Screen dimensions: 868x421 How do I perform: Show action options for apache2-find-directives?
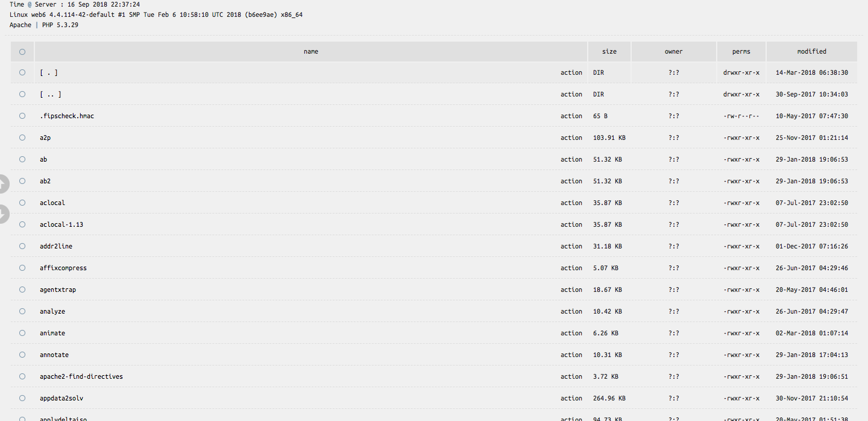(x=571, y=376)
